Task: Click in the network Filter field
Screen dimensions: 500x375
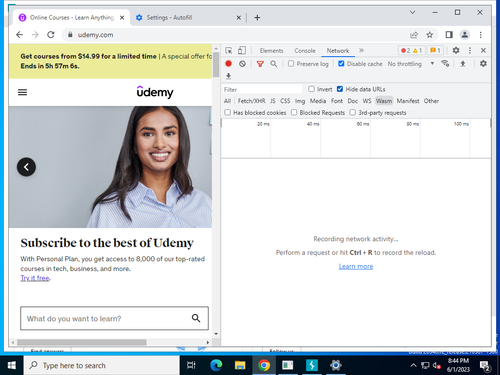Action: click(x=262, y=89)
